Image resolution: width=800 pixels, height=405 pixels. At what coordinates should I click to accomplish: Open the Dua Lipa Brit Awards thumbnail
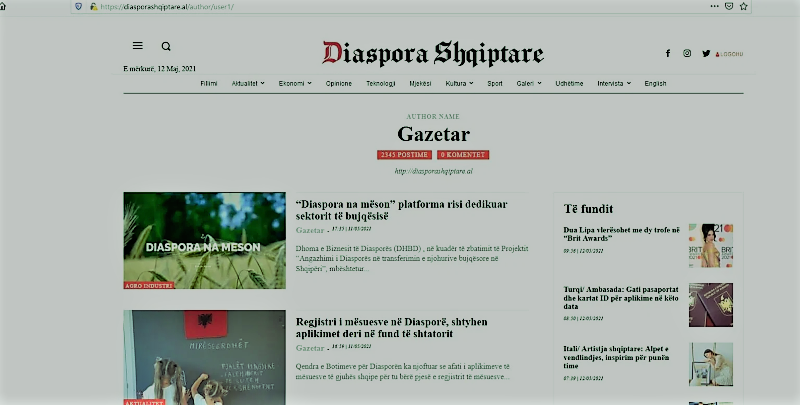711,245
